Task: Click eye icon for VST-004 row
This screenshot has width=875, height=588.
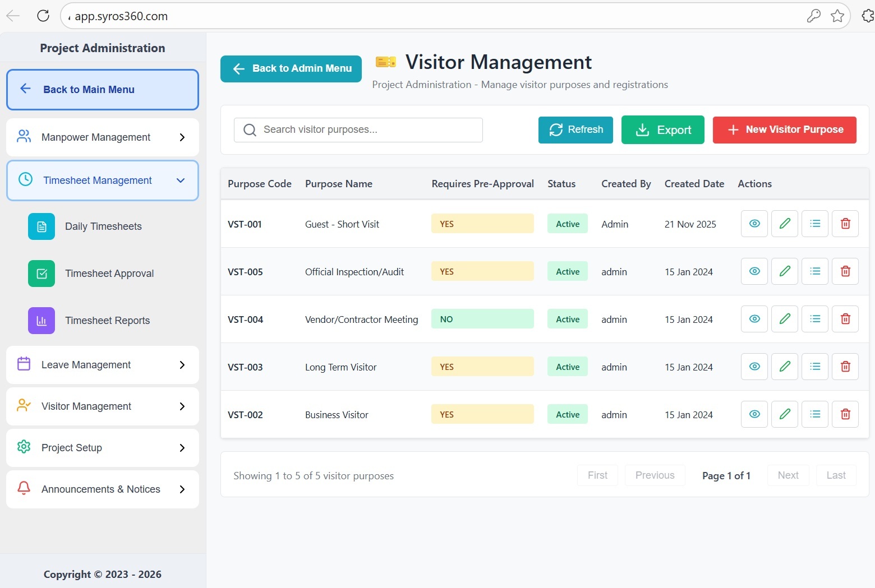Action: (x=754, y=319)
